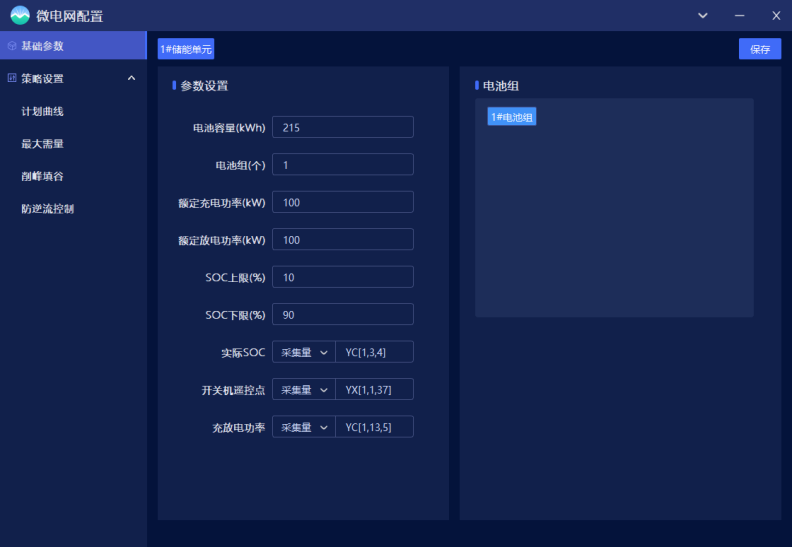Open the title bar dropdown chevron
The height and width of the screenshot is (547, 792).
703,16
